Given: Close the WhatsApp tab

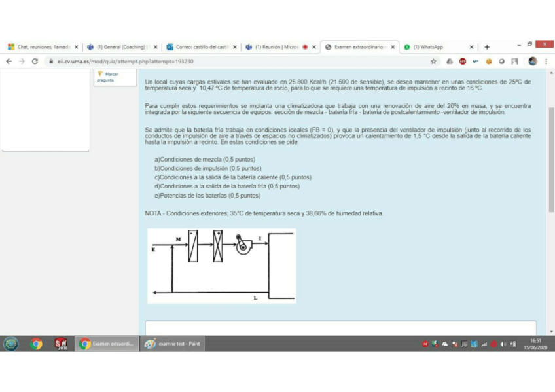Looking at the screenshot, I should pos(471,47).
